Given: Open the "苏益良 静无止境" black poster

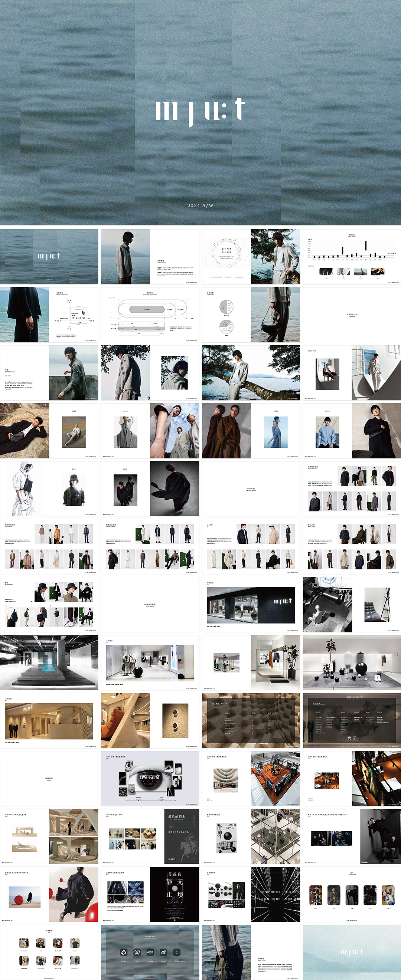Looking at the screenshot, I should point(175,894).
